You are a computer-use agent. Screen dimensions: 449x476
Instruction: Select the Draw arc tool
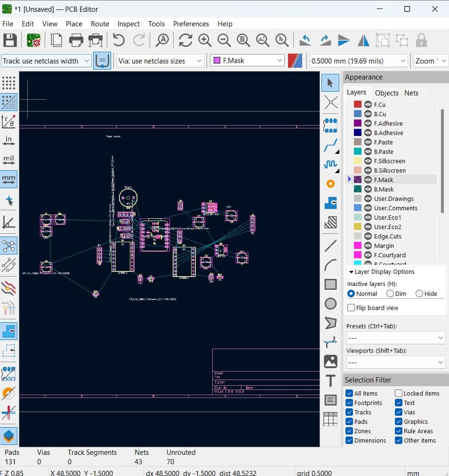tap(330, 265)
